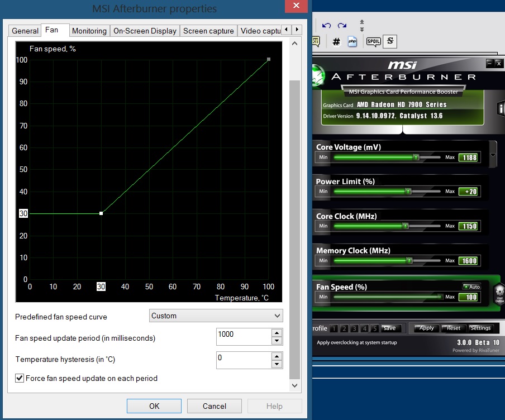Click the profile save button
Viewport: 505px width, 420px height.
pos(390,328)
